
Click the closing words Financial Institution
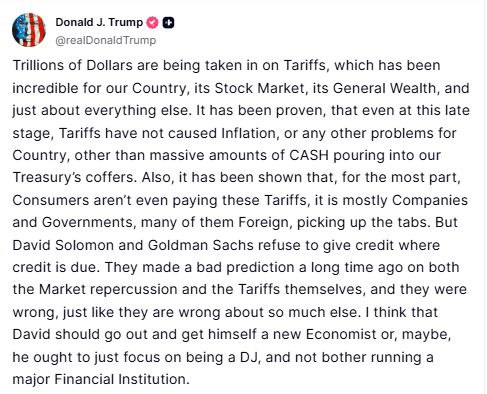(121, 379)
